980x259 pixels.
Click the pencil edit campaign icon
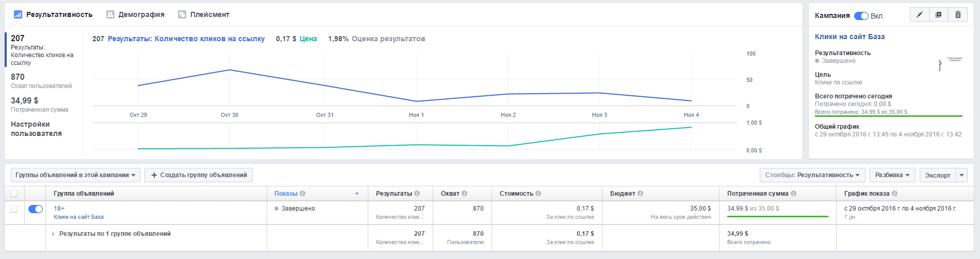tap(919, 15)
